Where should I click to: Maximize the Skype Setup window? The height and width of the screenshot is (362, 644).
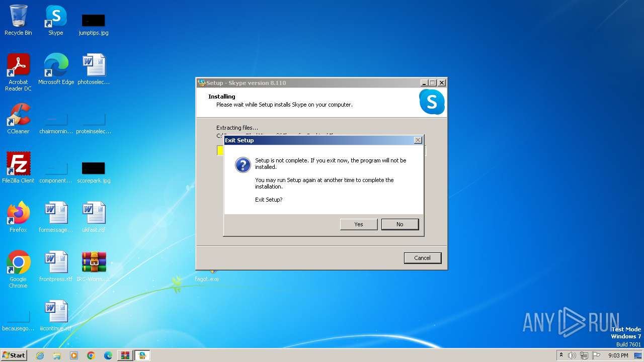pos(433,83)
